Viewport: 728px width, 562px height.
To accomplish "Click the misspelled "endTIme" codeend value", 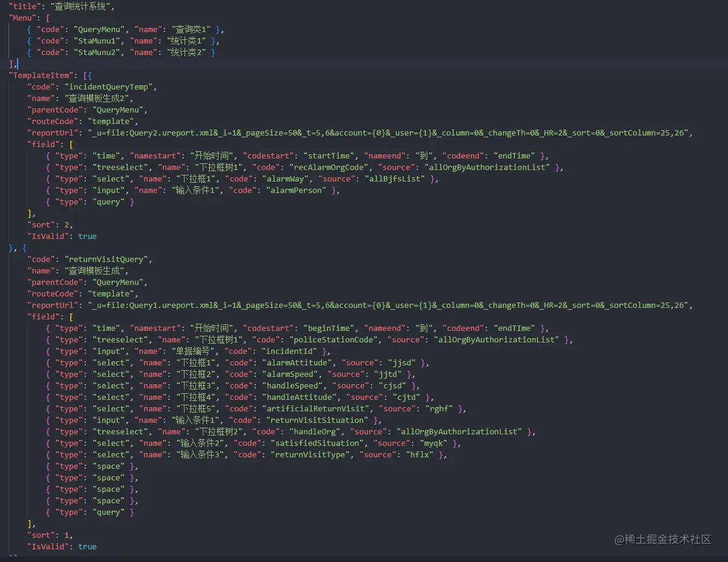I will click(515, 328).
